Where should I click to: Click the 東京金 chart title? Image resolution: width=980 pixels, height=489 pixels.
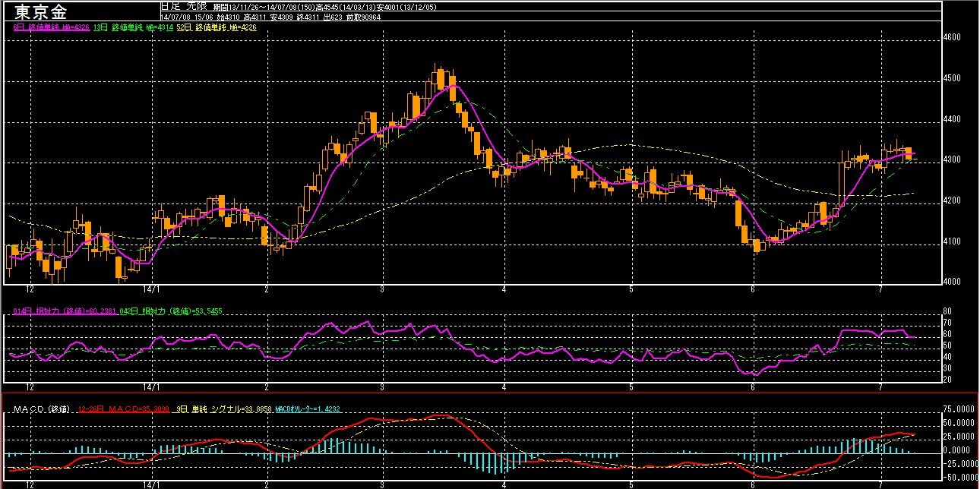(41, 11)
